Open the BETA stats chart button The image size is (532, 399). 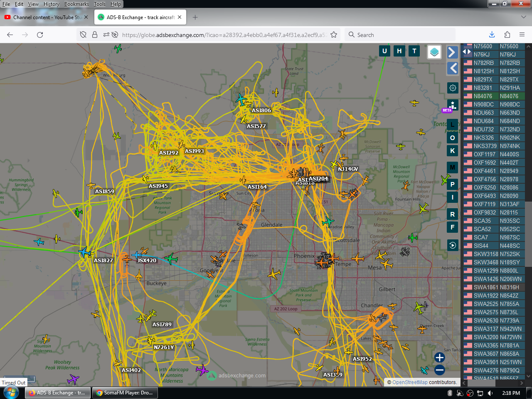point(453,106)
